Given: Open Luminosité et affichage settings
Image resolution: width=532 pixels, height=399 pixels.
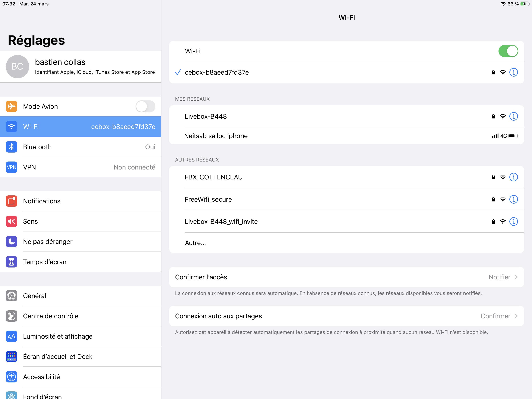Looking at the screenshot, I should pos(58,336).
